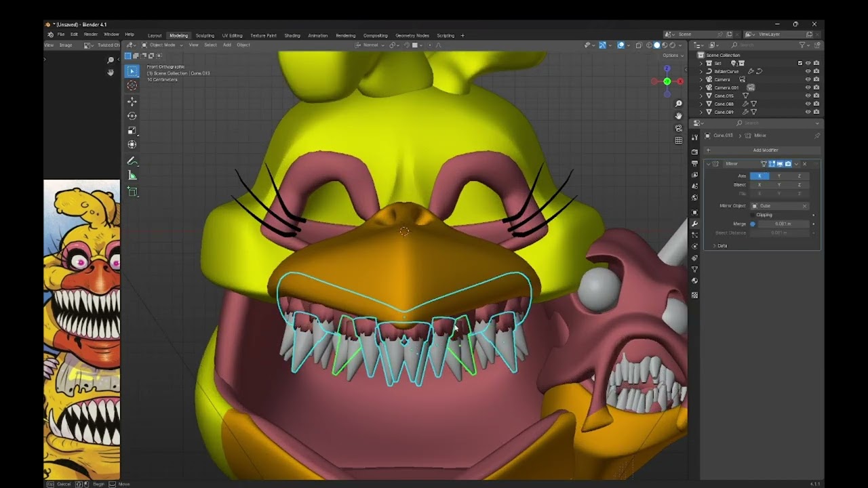The width and height of the screenshot is (868, 488).
Task: Toggle Bisect Z button
Action: [799, 185]
